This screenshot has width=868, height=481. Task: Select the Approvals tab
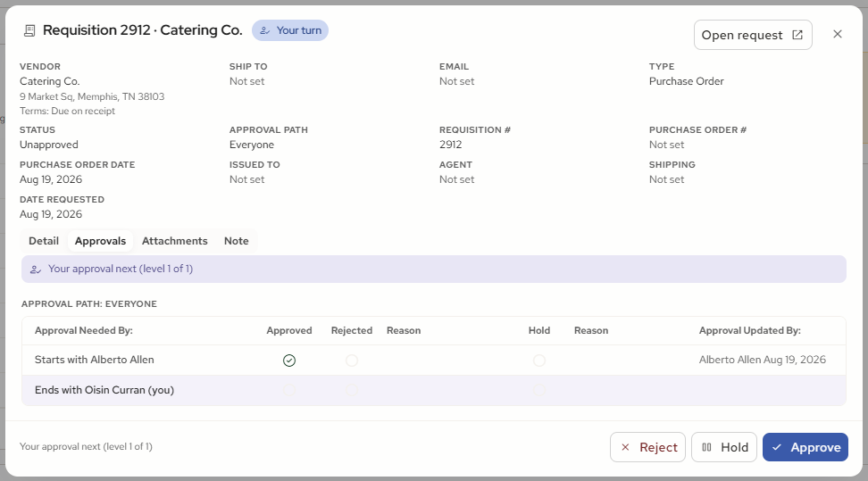[100, 241]
